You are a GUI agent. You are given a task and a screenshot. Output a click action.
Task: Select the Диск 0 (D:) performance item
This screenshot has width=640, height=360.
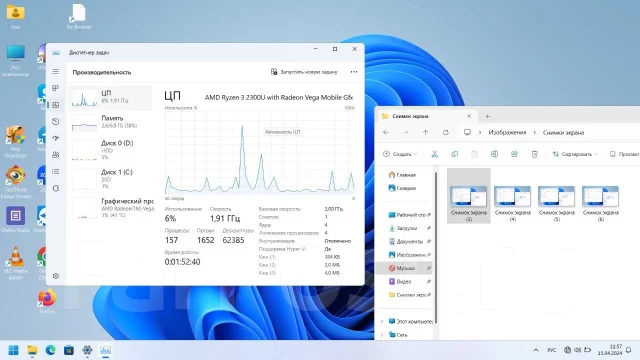(x=110, y=150)
